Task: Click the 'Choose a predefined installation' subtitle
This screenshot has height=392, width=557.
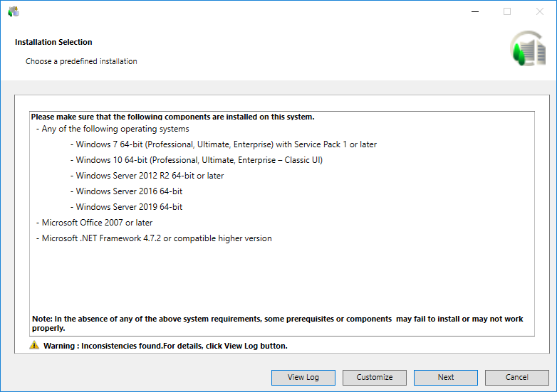Action: [x=81, y=61]
